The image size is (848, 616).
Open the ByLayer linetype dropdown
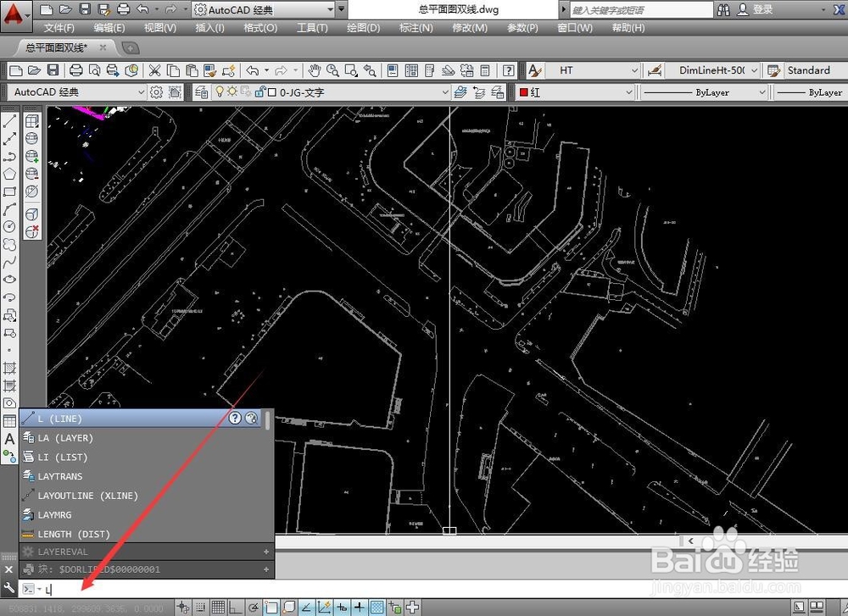[x=762, y=92]
